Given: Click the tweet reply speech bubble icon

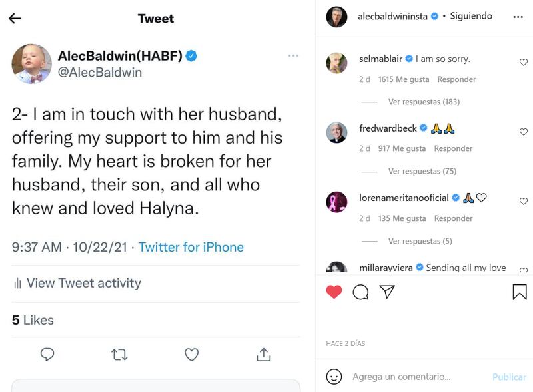Looking at the screenshot, I should [x=47, y=355].
